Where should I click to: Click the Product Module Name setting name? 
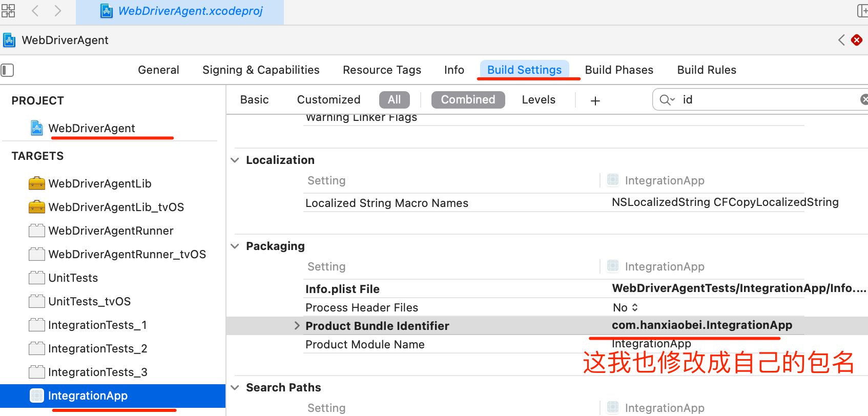pos(365,344)
